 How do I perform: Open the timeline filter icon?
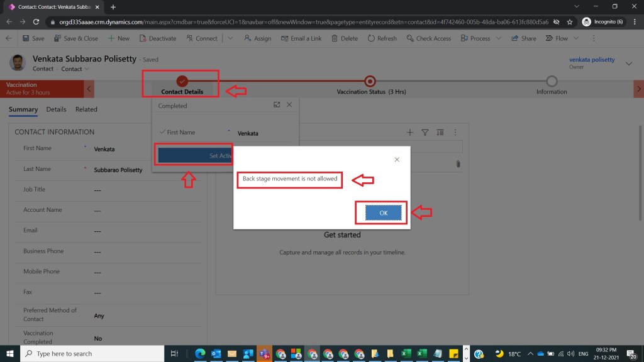[x=425, y=132]
